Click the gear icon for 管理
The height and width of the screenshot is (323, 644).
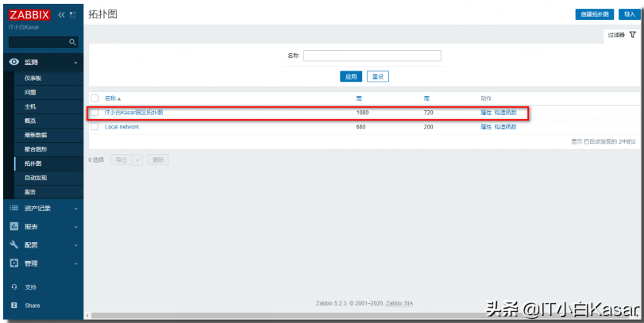point(14,263)
